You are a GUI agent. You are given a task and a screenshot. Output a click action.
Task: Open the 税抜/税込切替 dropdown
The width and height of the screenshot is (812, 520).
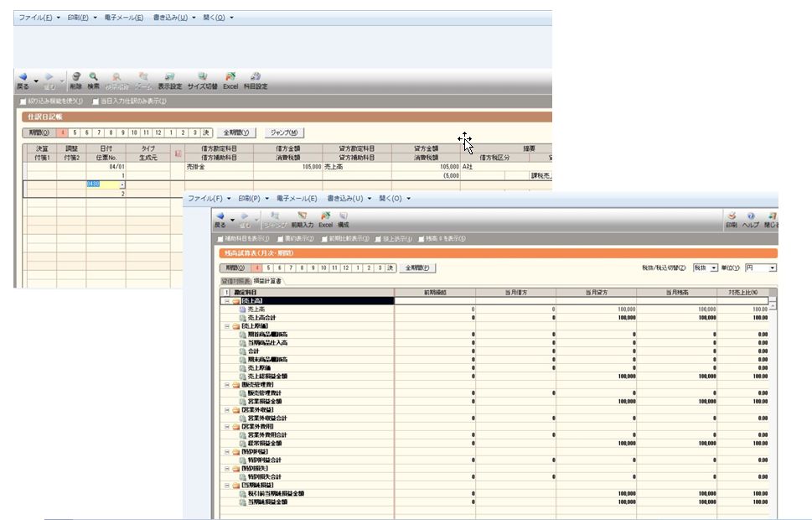[x=713, y=268]
